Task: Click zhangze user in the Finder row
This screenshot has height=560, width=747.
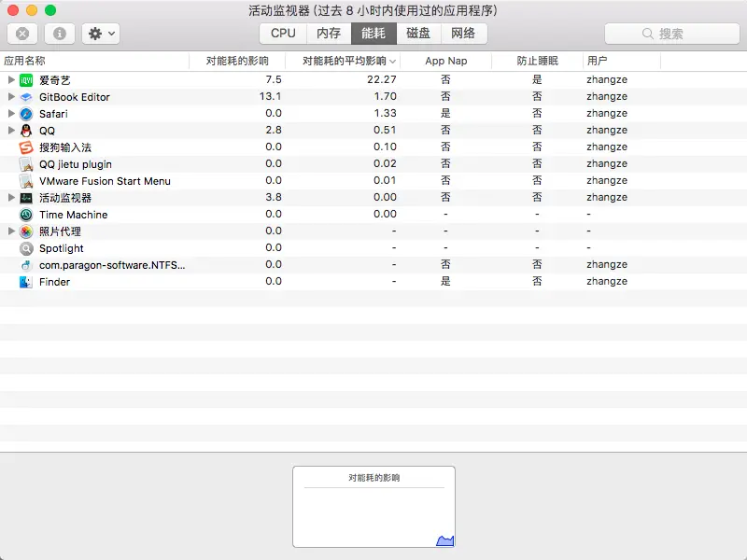Action: click(x=607, y=281)
